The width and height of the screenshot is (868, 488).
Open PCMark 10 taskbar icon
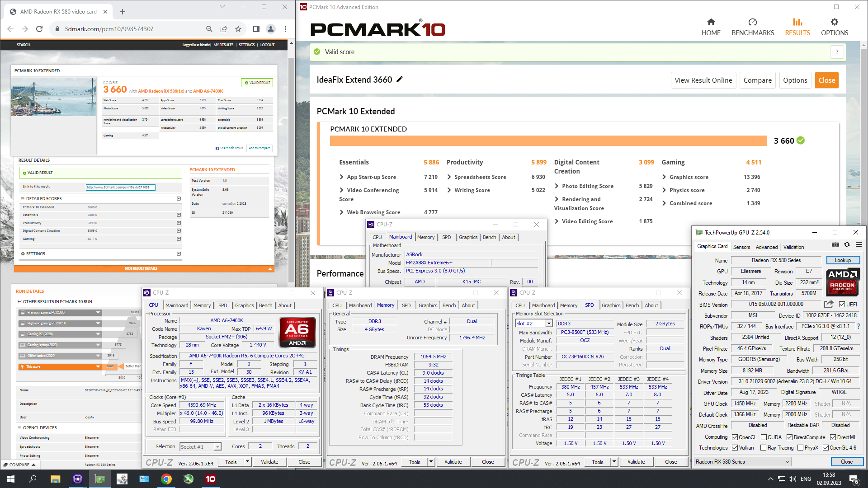[211, 479]
